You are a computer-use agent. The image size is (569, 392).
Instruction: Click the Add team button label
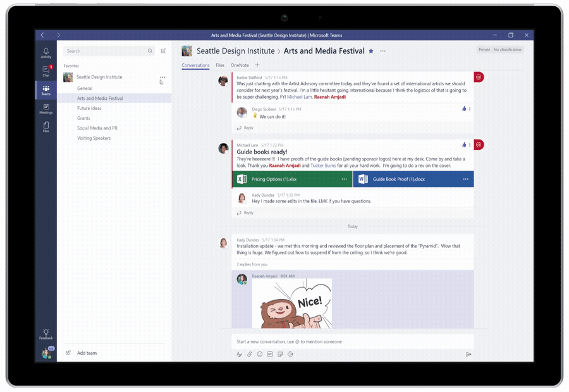(x=87, y=353)
